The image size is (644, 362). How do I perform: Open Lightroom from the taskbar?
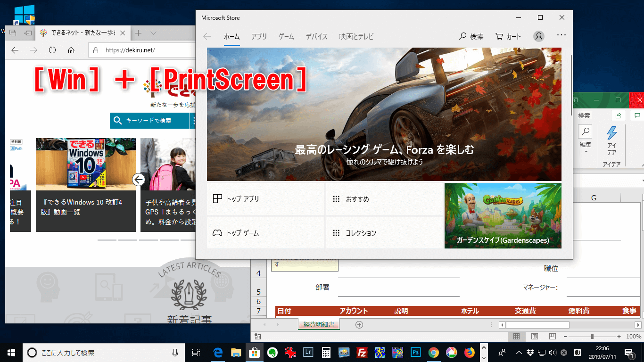[308, 352]
